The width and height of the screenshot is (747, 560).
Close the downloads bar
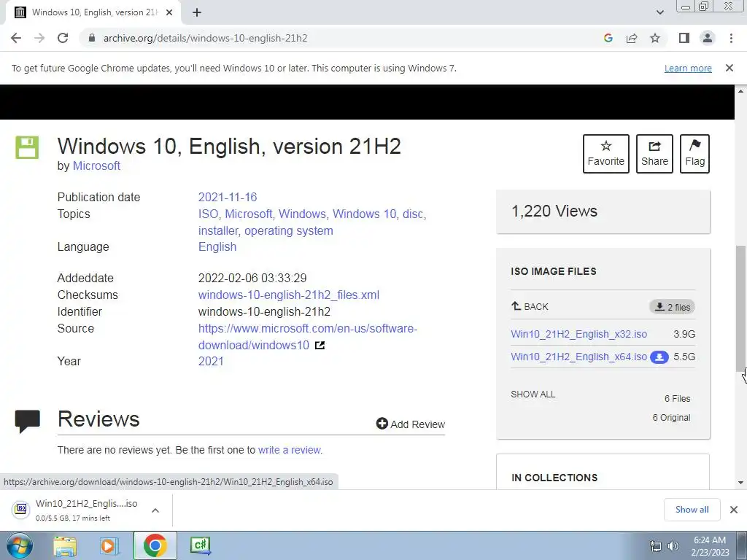coord(734,510)
